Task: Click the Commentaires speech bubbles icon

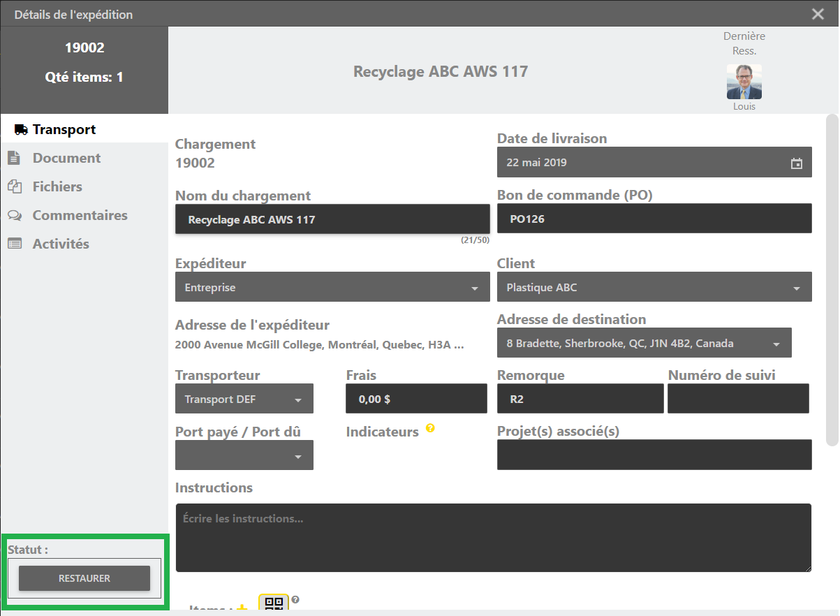Action: 15,216
